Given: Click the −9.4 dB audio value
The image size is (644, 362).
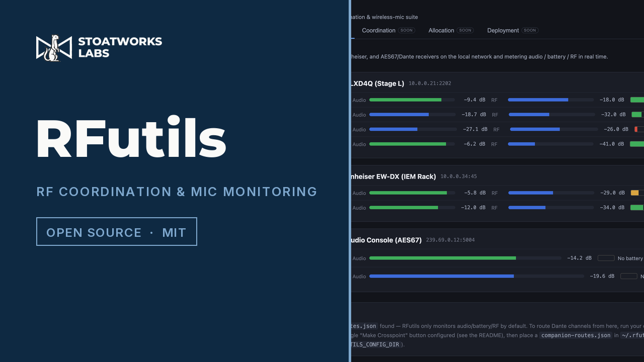Looking at the screenshot, I should [x=474, y=100].
